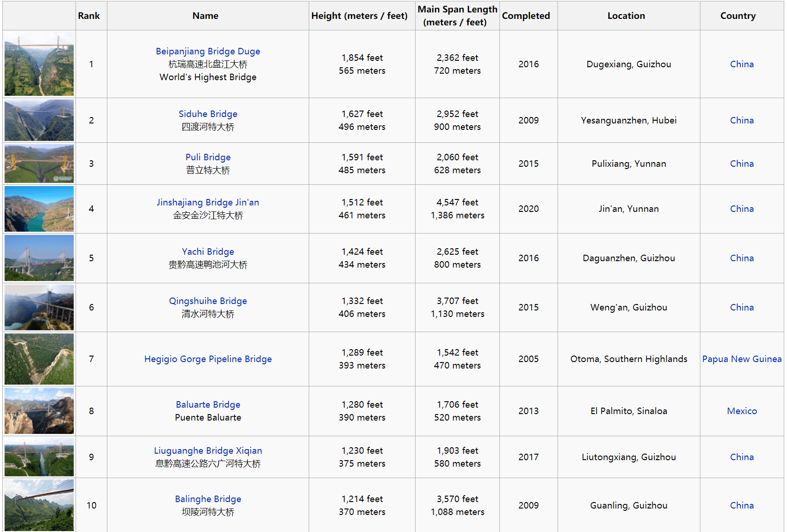
Task: Click the Daguanzhen, Guizhou location cell
Action: pos(628,258)
